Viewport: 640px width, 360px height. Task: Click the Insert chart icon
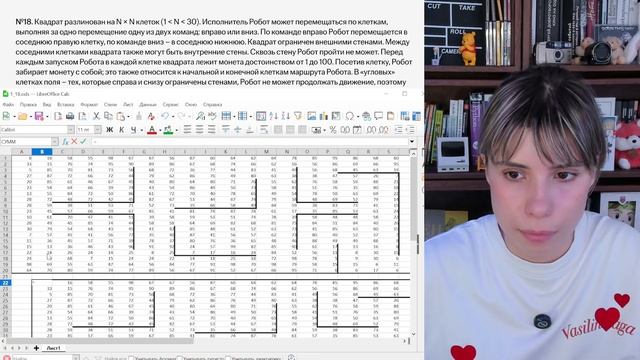pos(324,116)
